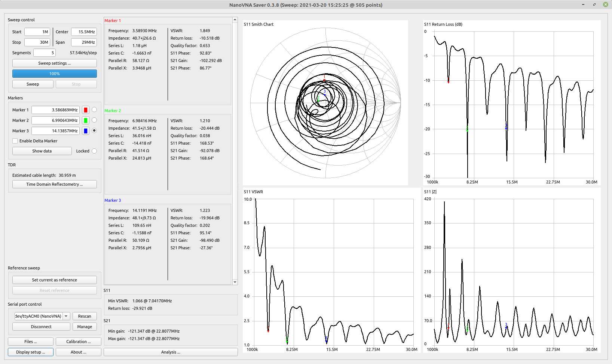Click Set current as reference
This screenshot has width=612, height=364.
coord(55,280)
